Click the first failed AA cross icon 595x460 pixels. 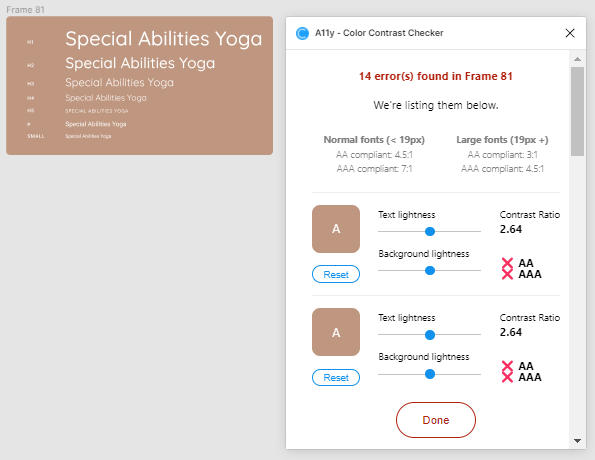pyautogui.click(x=507, y=263)
